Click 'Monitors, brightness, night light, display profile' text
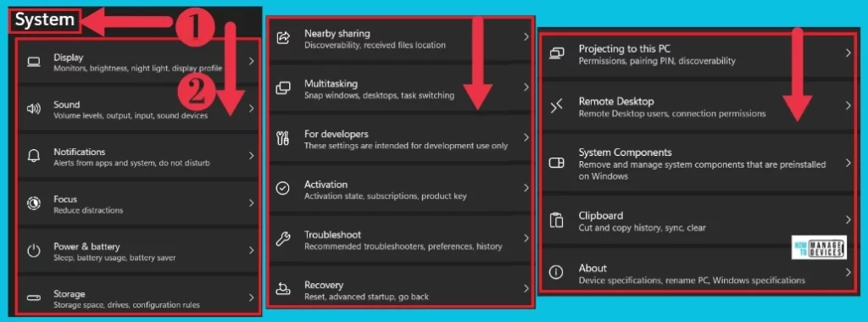 coord(138,69)
